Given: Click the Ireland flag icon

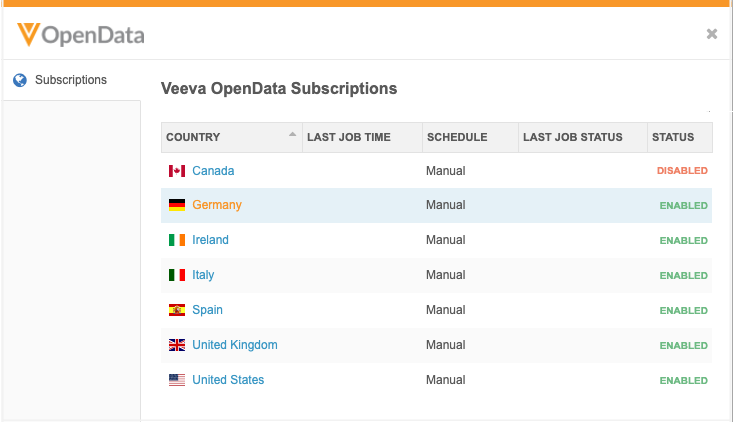Looking at the screenshot, I should tap(177, 240).
